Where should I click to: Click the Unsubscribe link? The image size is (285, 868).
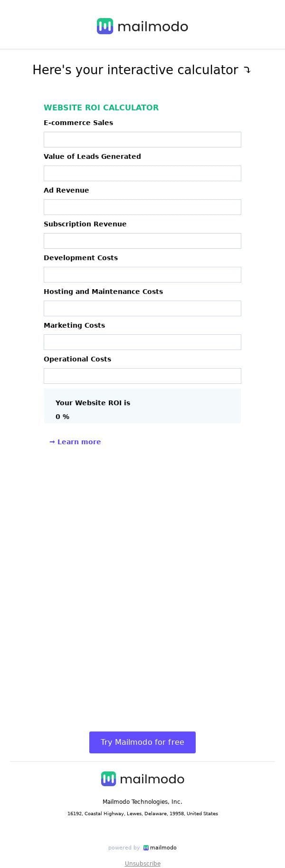point(142,863)
